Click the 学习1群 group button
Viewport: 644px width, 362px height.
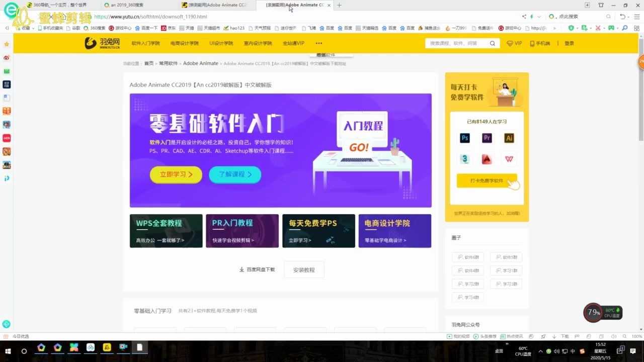point(506,270)
